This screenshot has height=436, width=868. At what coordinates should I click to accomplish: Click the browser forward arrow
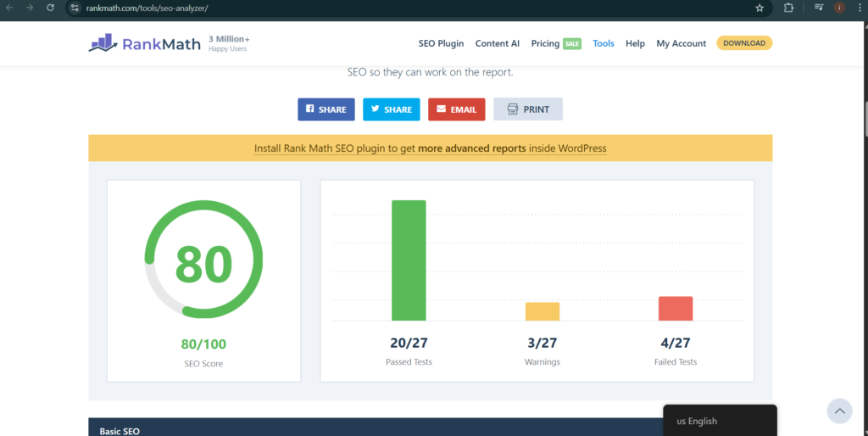point(30,8)
